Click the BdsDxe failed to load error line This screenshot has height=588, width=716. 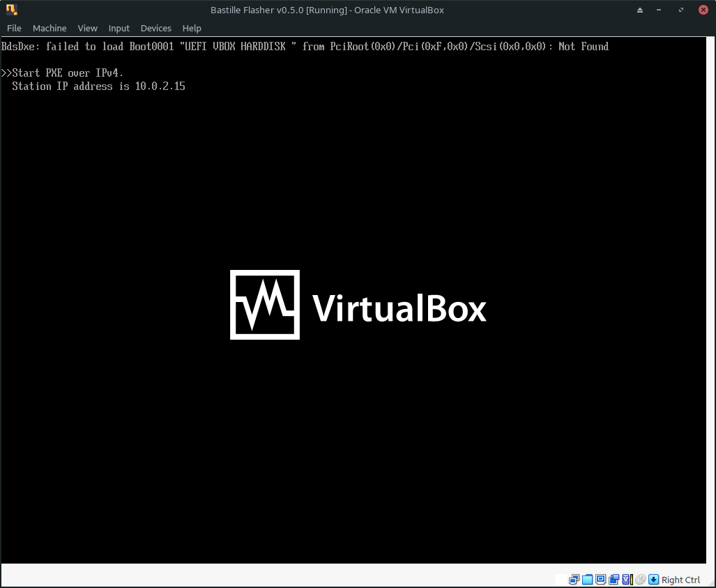coord(305,47)
